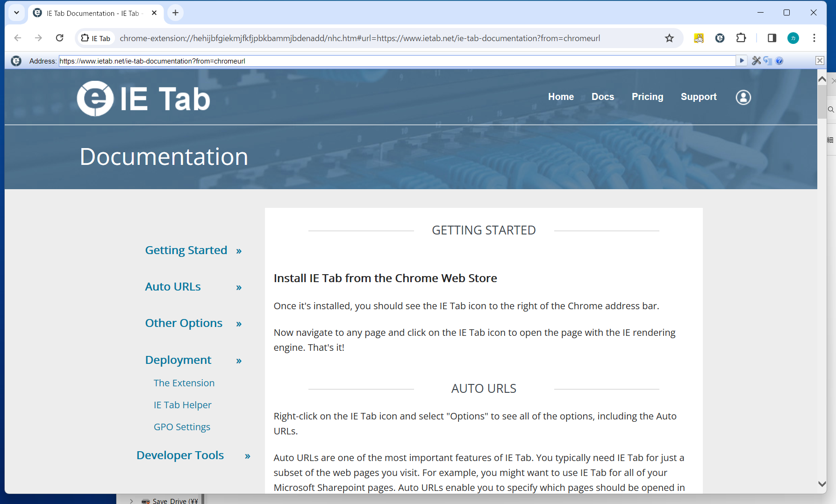Click the vertical scrollbar thumb
This screenshot has width=836, height=504.
[822, 101]
